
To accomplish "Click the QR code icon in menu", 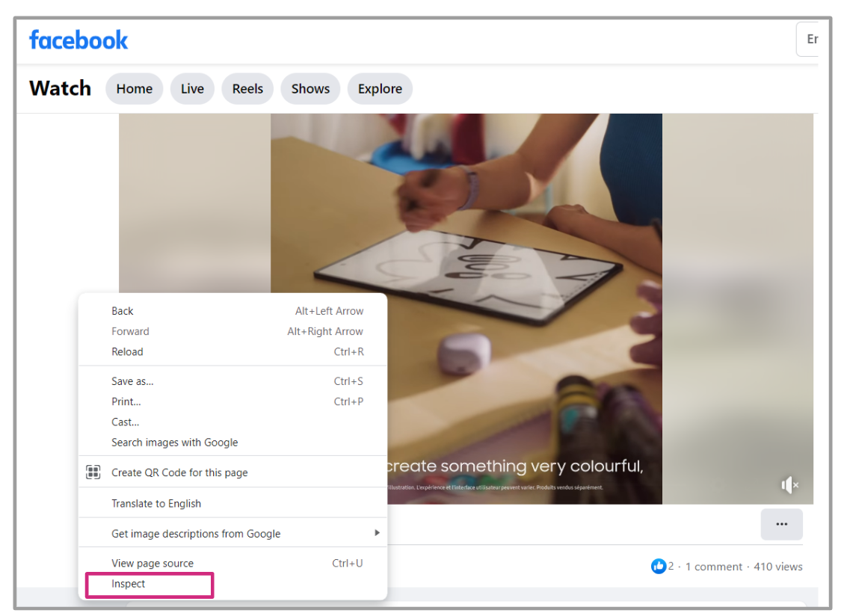I will 93,472.
